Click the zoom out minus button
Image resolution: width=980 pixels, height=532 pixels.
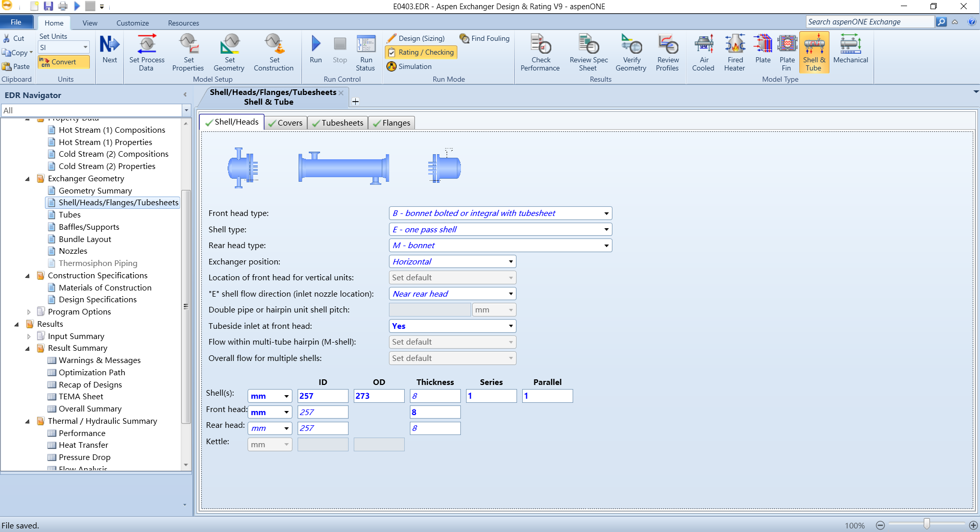(x=880, y=525)
